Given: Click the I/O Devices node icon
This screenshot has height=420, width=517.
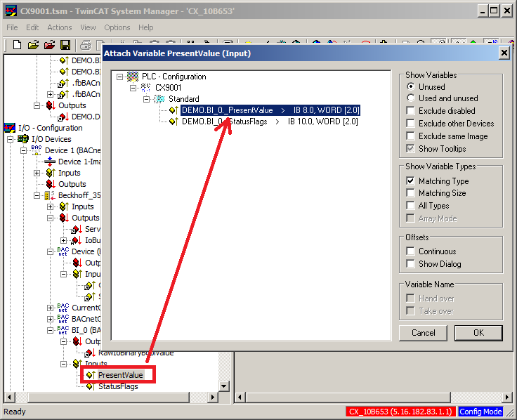Looking at the screenshot, I should [x=23, y=139].
